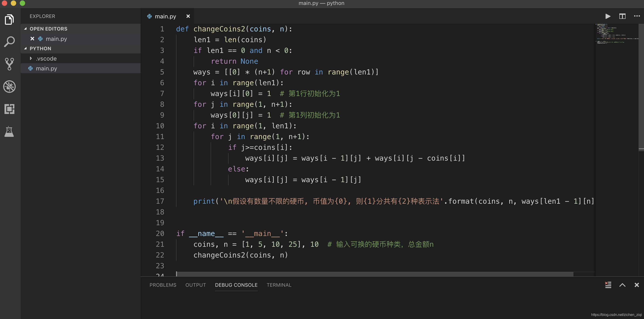Toggle the panel to maximized size
Screen dimensions: 644x319
point(622,285)
